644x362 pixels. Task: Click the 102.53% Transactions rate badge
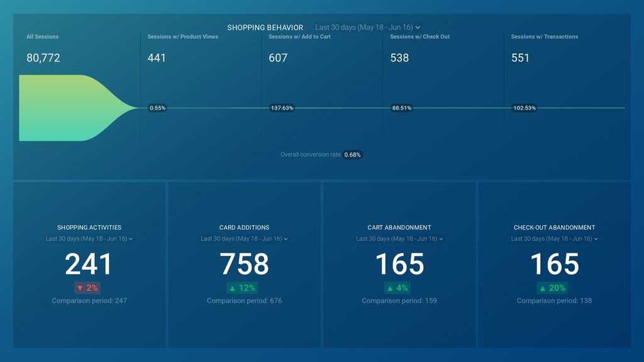pyautogui.click(x=524, y=108)
